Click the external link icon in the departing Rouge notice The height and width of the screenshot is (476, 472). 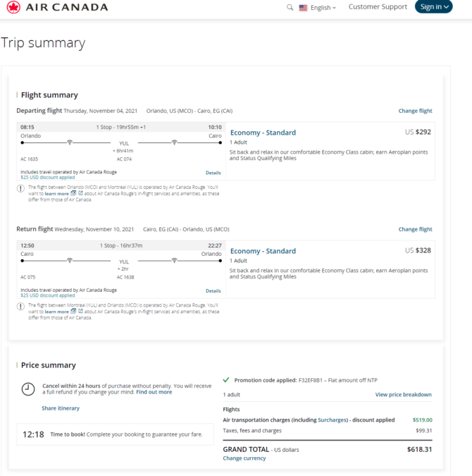click(80, 193)
